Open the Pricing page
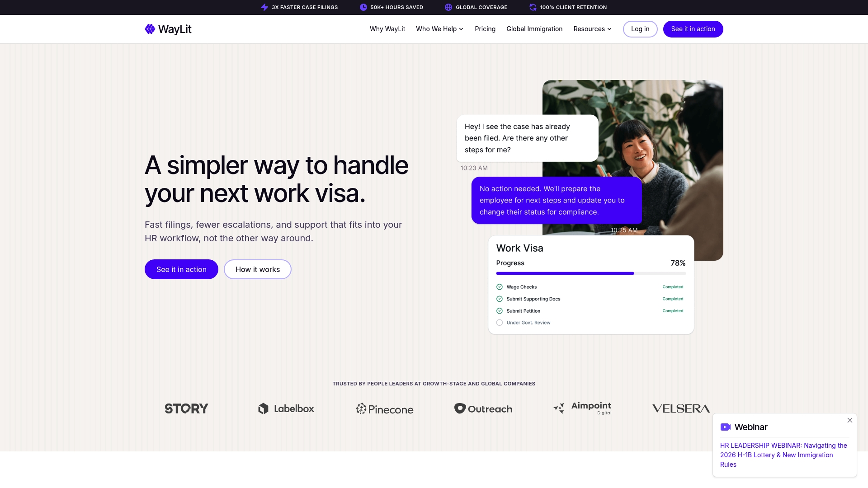This screenshot has height=488, width=868. (x=485, y=29)
